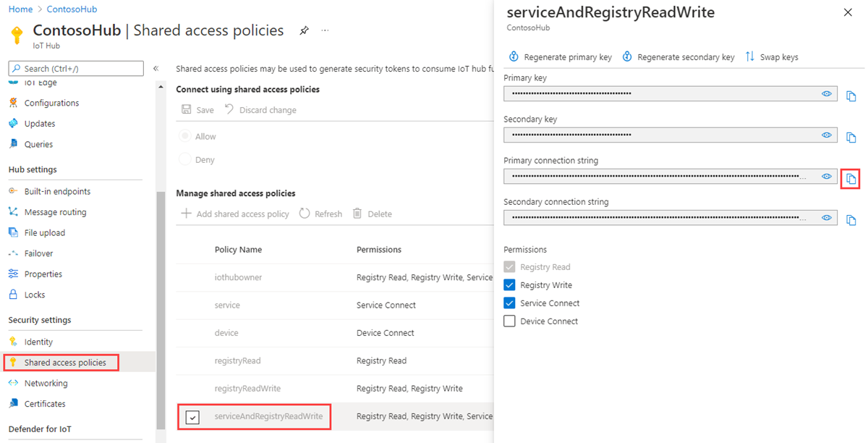Click Add shared access policy
868x443 pixels.
236,214
